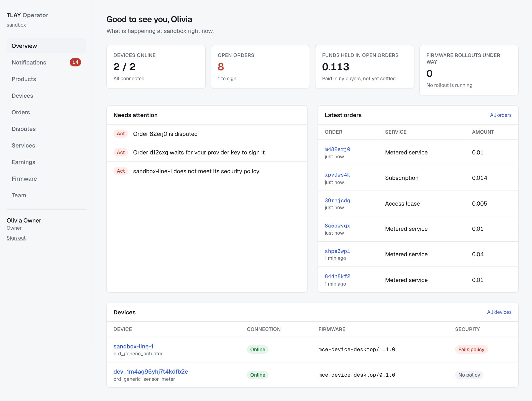Click the Funds Held in Open Orders card

(365, 67)
